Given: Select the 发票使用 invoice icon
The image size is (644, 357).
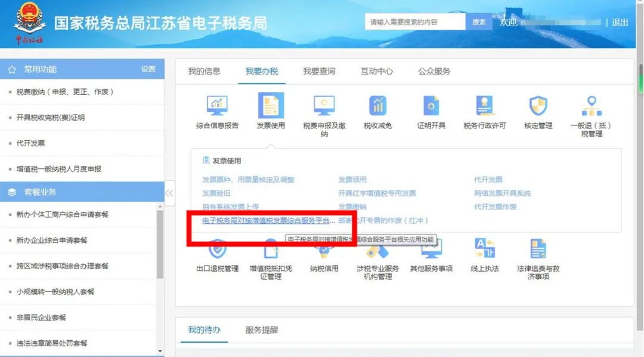Looking at the screenshot, I should click(271, 105).
